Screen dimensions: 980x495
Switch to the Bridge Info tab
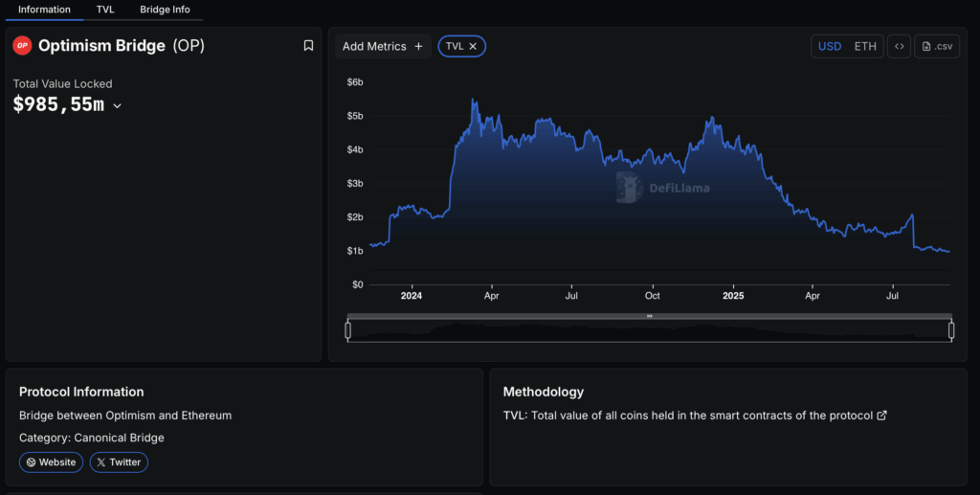(165, 10)
